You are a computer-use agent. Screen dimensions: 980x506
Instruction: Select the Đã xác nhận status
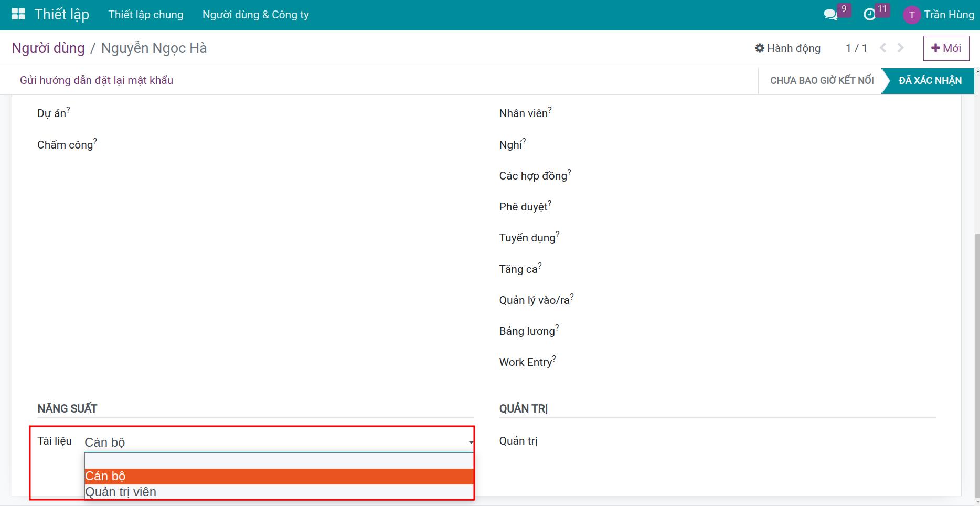tap(930, 80)
